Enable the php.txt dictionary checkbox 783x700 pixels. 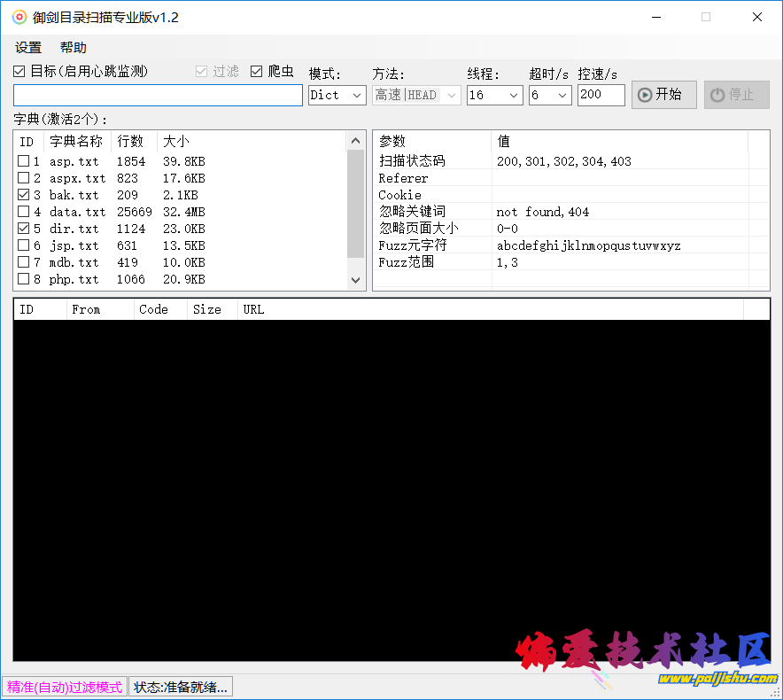(24, 279)
